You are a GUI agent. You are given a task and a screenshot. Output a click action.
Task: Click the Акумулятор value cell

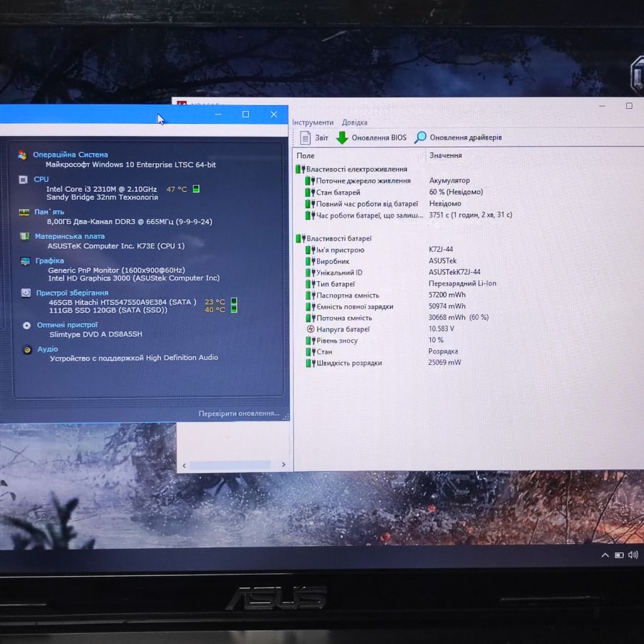[x=449, y=180]
